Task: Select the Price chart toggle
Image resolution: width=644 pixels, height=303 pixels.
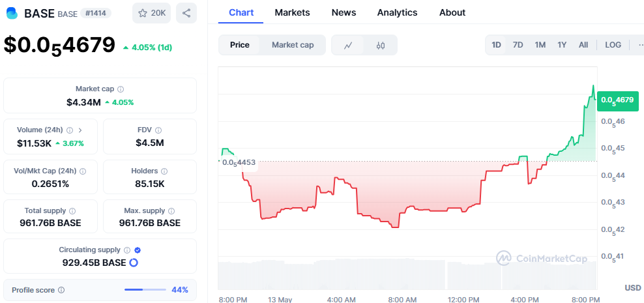Action: (239, 45)
